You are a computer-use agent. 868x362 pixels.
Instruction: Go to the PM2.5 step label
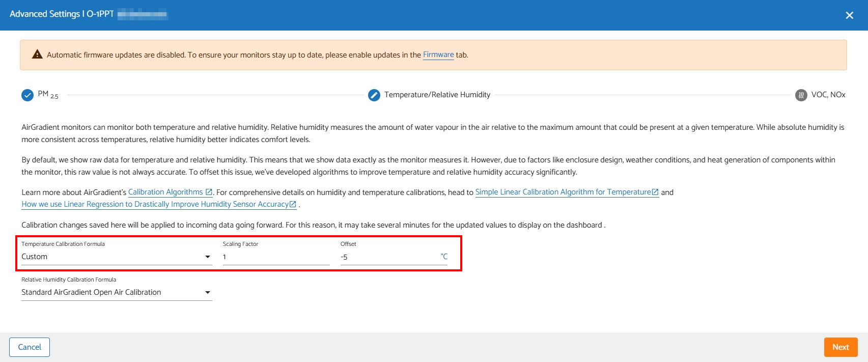(48, 95)
